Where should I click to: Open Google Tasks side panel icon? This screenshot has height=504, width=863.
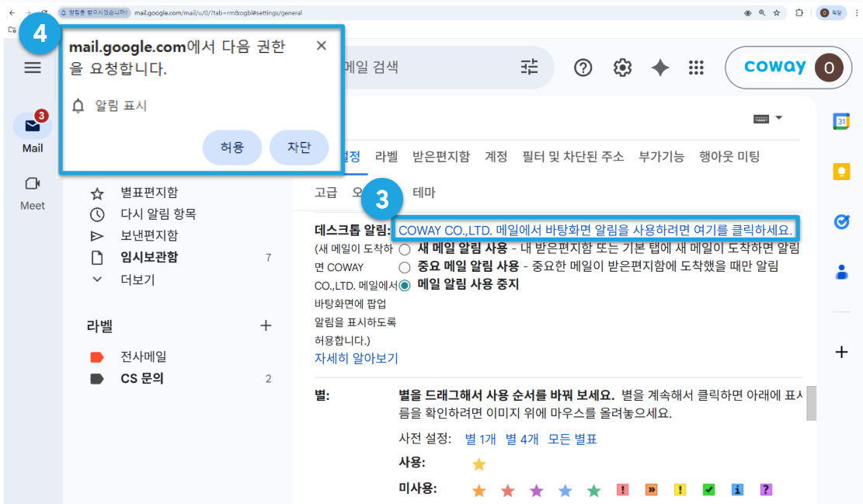click(841, 222)
